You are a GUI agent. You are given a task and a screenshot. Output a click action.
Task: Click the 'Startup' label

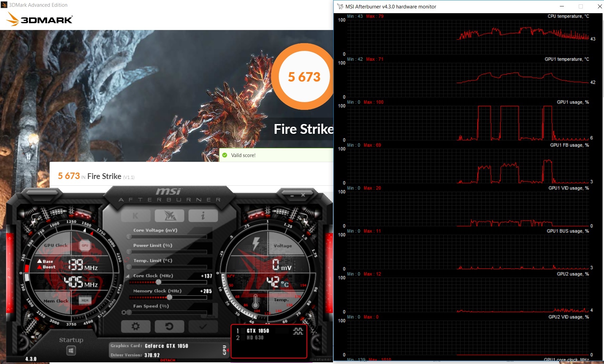point(71,340)
